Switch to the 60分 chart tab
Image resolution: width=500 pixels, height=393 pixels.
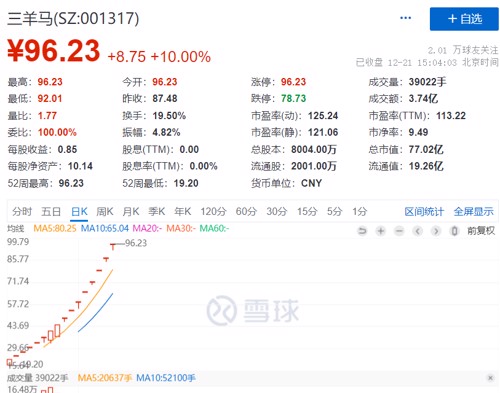(x=246, y=211)
